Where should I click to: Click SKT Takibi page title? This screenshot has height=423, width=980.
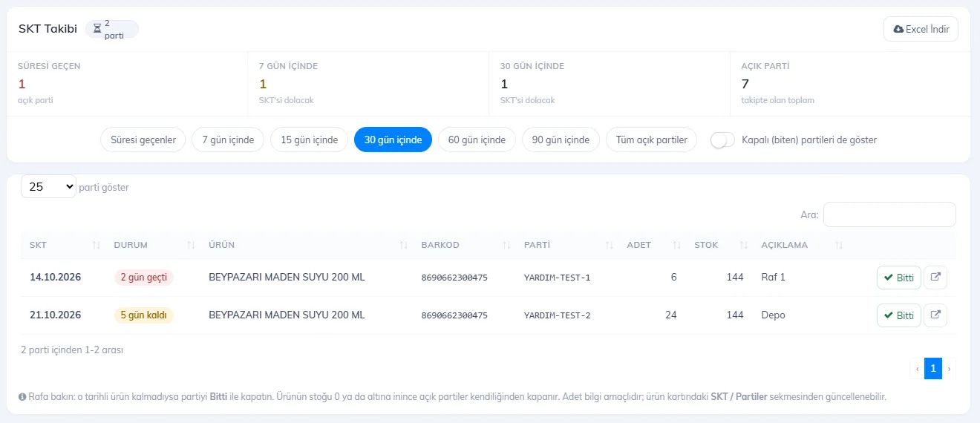point(48,29)
